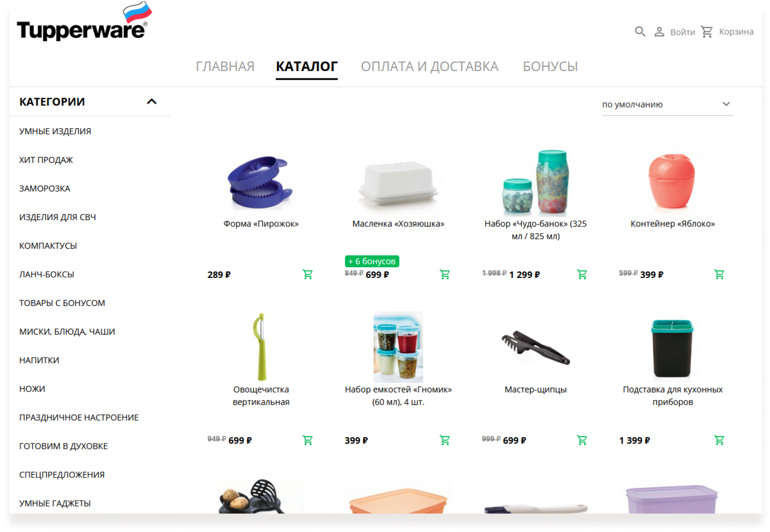The image size is (770, 532).
Task: Open the «по умолчанию» sorting dropdown
Action: pyautogui.click(x=667, y=104)
